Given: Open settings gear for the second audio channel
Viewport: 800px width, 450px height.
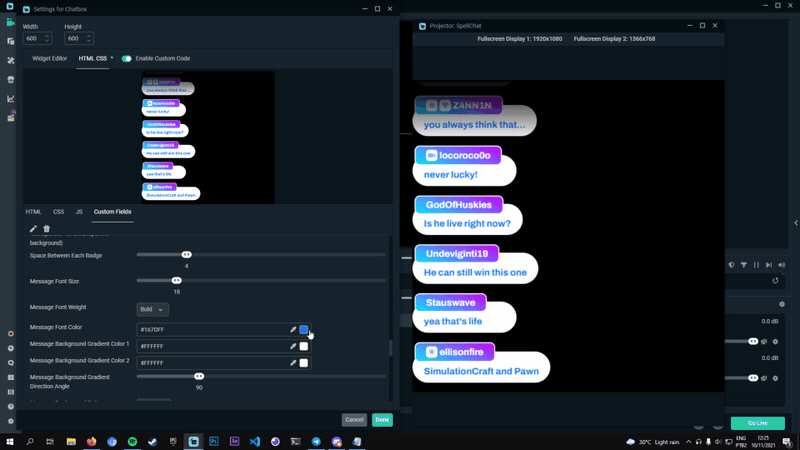Looking at the screenshot, I should coord(776,378).
